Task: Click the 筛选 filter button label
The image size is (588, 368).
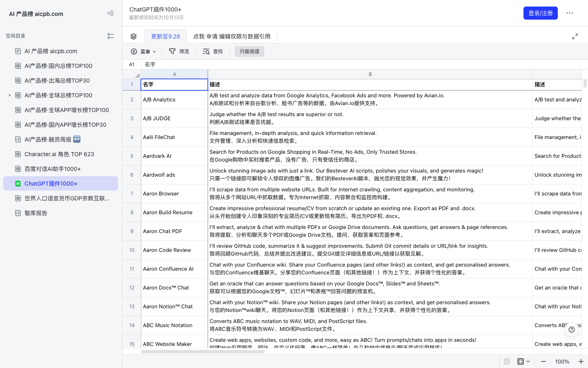Action: pos(184,52)
